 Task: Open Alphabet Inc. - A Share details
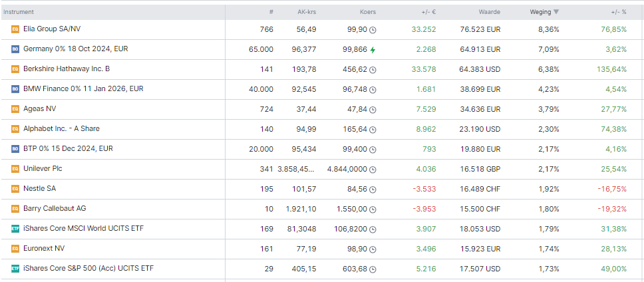coord(62,128)
